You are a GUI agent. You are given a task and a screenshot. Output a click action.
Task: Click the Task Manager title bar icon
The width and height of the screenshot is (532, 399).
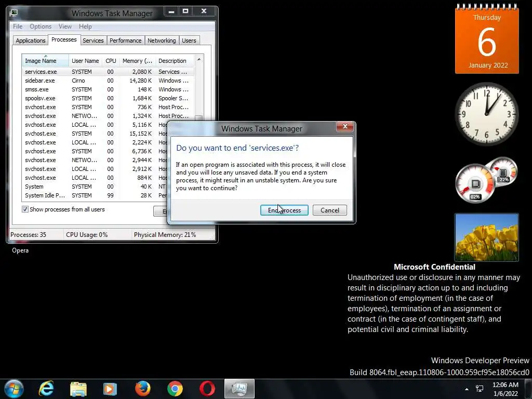pyautogui.click(x=14, y=13)
